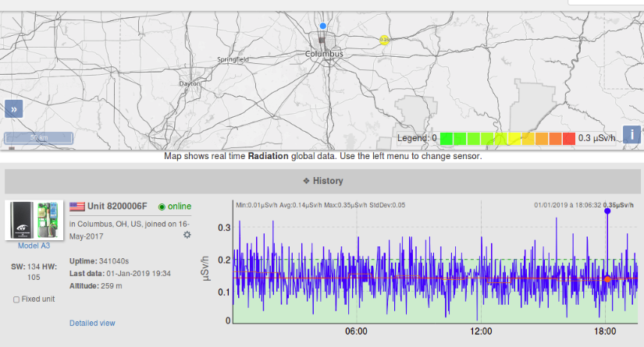
Task: Open unit settings gear icon
Action: point(187,235)
